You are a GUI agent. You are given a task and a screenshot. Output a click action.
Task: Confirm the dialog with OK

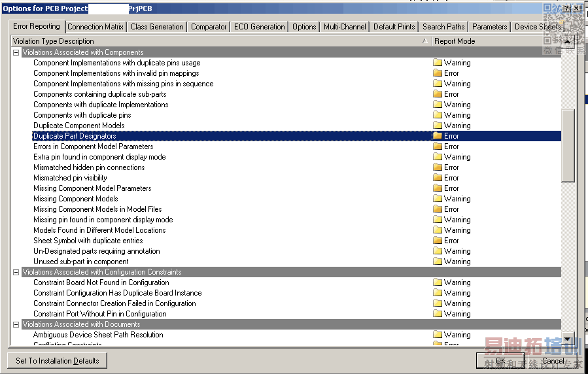click(500, 361)
